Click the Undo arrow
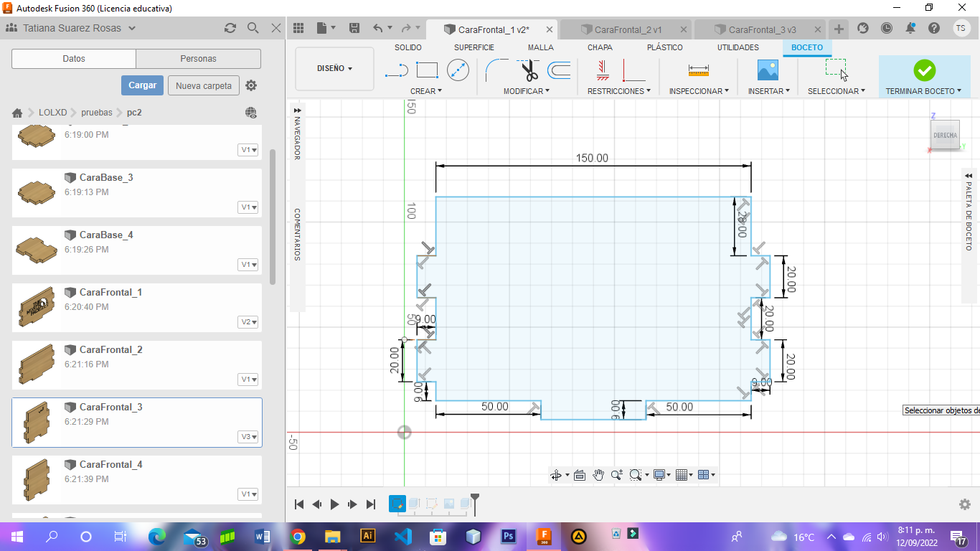Image resolution: width=980 pixels, height=551 pixels. pos(378,28)
